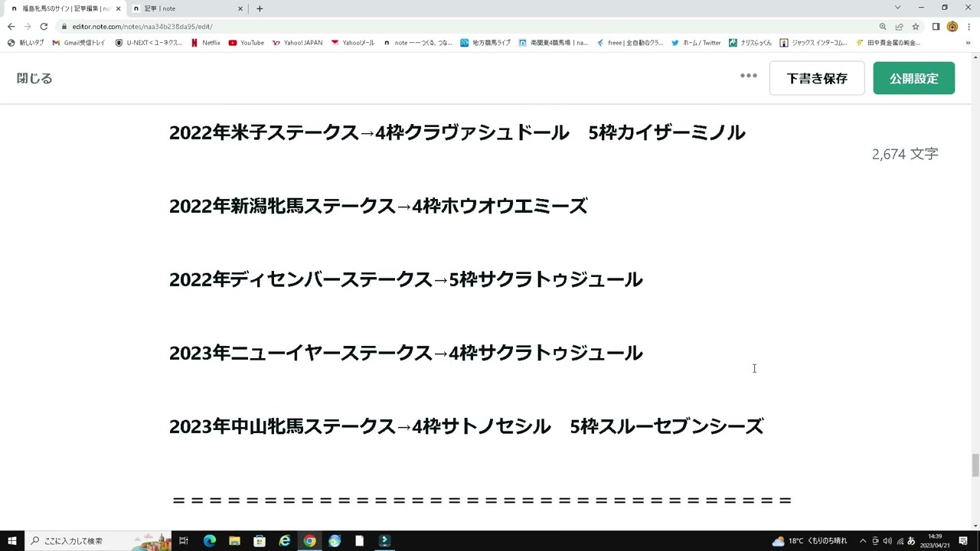Viewport: 980px width, 551px height.
Task: Expand hidden system tray icons
Action: pyautogui.click(x=863, y=541)
